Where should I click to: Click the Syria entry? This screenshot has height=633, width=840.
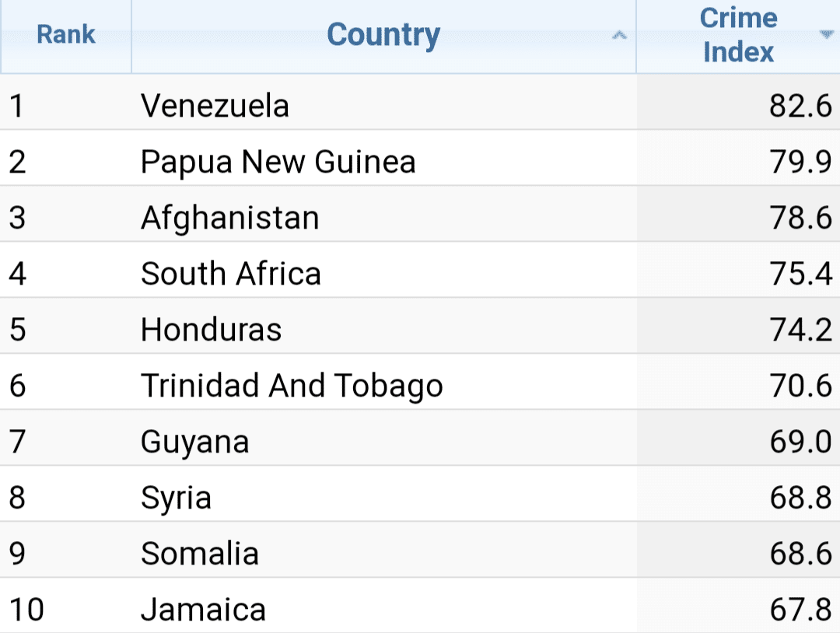coord(176,498)
